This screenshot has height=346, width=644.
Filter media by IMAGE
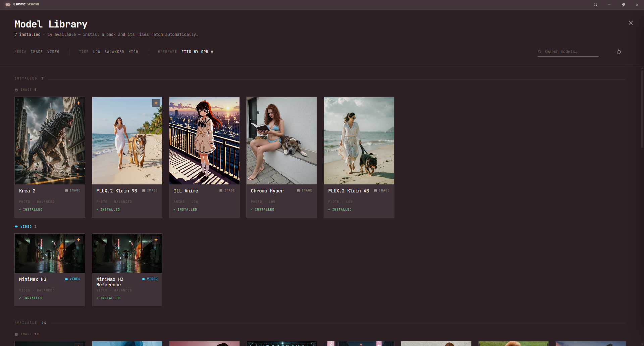pyautogui.click(x=37, y=52)
